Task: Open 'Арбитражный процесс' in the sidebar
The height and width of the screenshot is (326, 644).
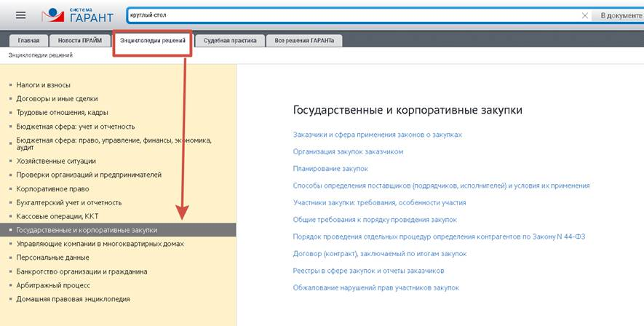Action: (53, 285)
